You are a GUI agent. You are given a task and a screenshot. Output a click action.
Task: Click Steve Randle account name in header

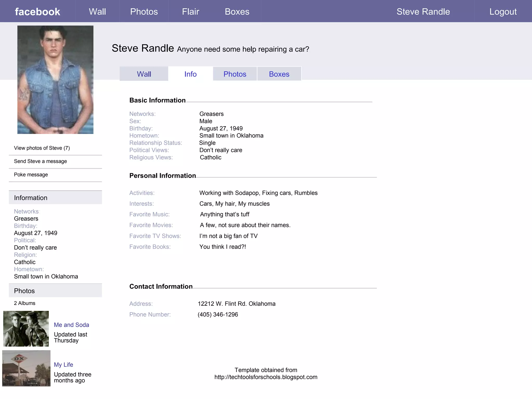pyautogui.click(x=423, y=12)
